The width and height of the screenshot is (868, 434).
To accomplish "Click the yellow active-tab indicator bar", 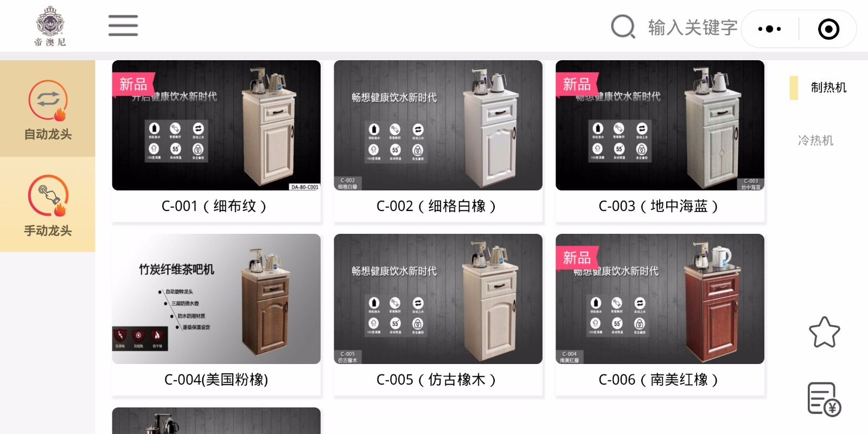I will pos(794,88).
